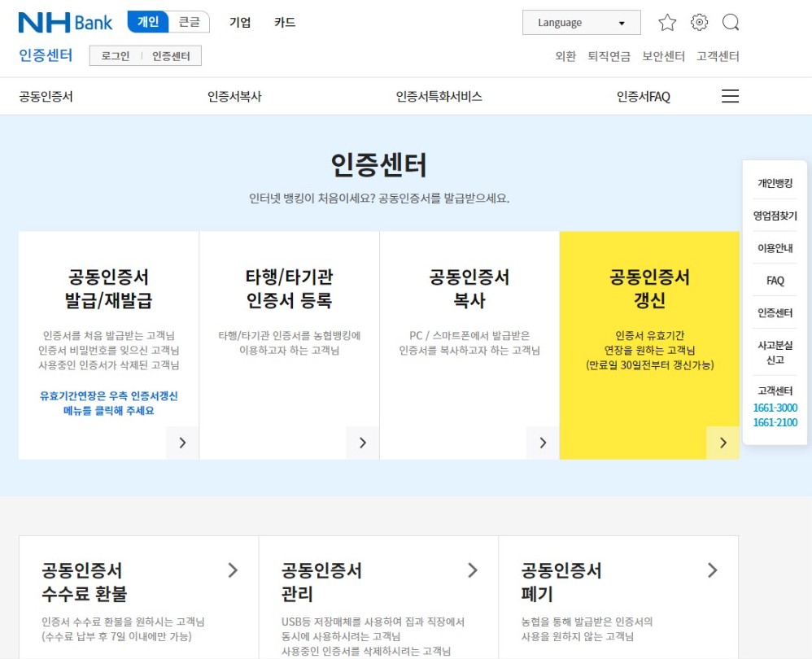
Task: Open 공동인증서 수수료 환불 title
Action: (x=84, y=582)
